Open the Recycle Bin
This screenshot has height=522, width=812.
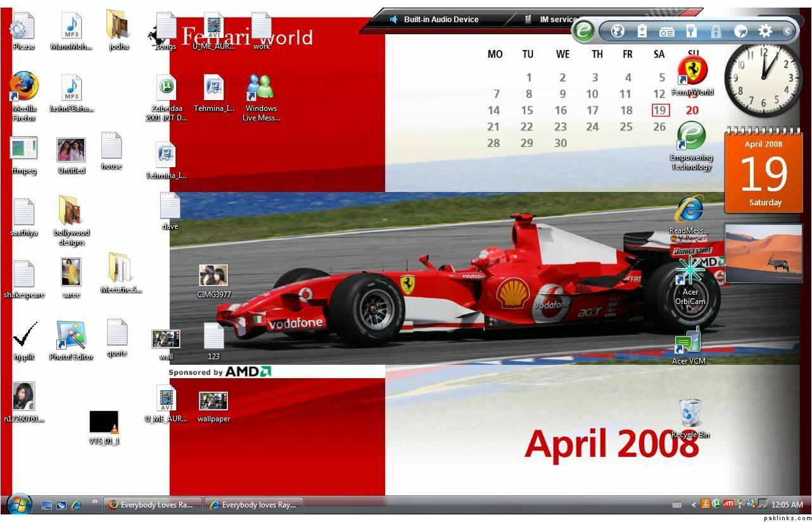(x=690, y=415)
